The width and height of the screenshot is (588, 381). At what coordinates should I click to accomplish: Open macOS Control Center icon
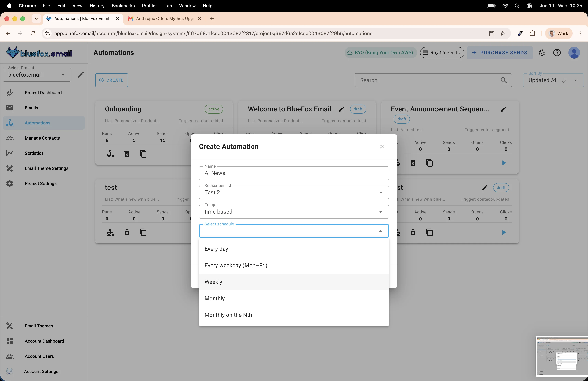tap(529, 6)
